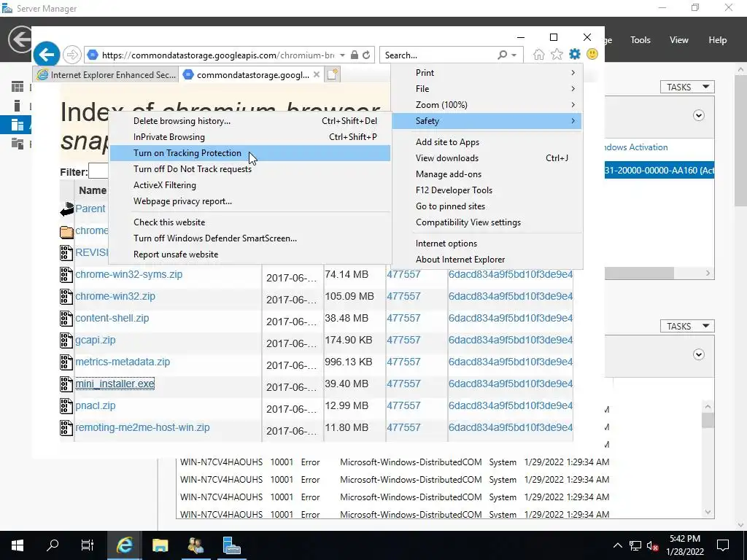747x560 pixels.
Task: Open mini_installer.exe link
Action: (x=115, y=384)
